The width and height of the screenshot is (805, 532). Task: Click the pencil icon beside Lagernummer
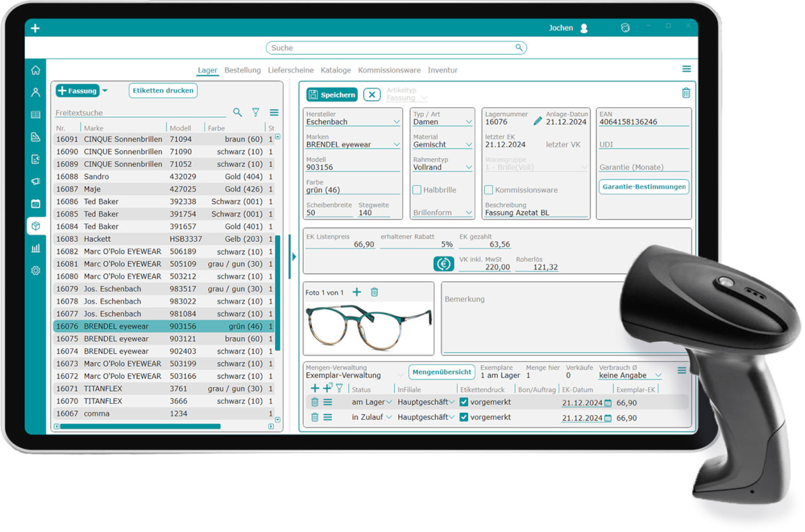point(537,122)
